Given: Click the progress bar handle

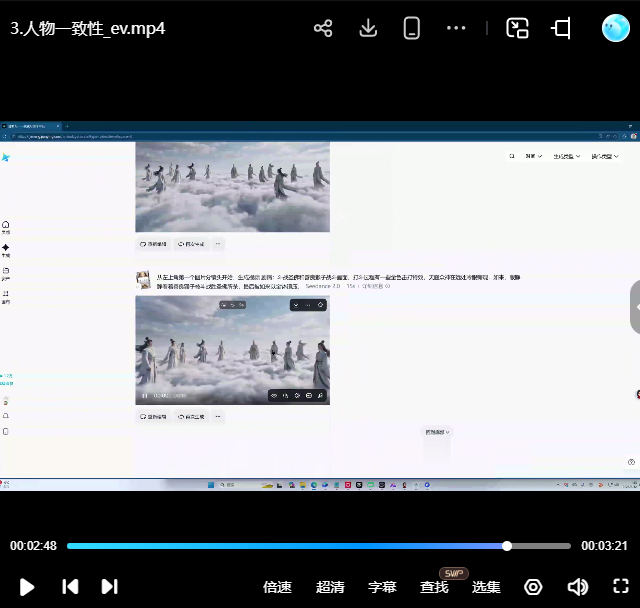Looking at the screenshot, I should click(x=507, y=546).
